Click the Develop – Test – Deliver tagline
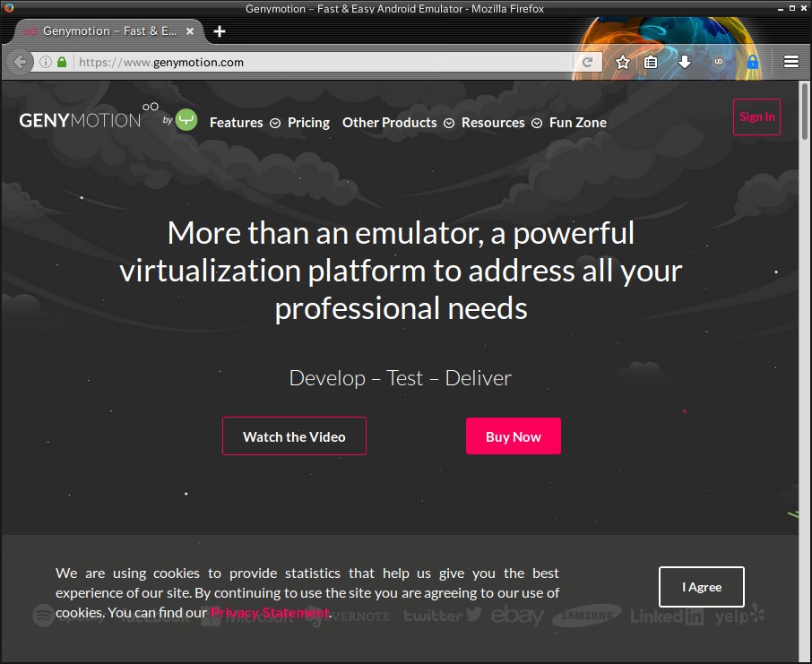812x664 pixels. pos(401,378)
